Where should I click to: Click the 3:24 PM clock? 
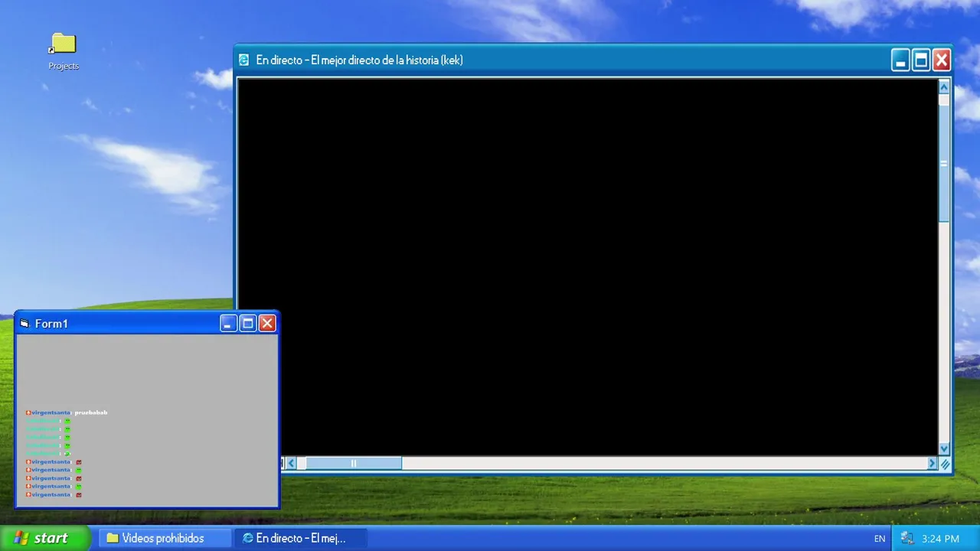point(940,539)
